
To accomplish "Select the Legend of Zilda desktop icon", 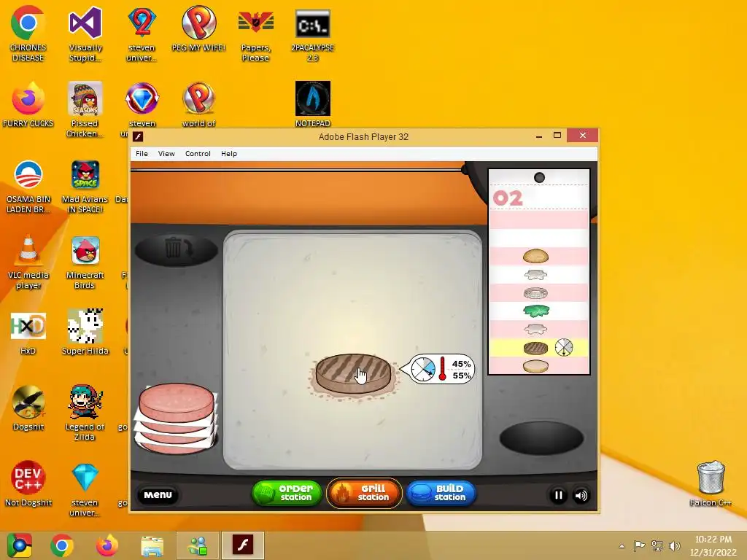I will click(x=85, y=413).
